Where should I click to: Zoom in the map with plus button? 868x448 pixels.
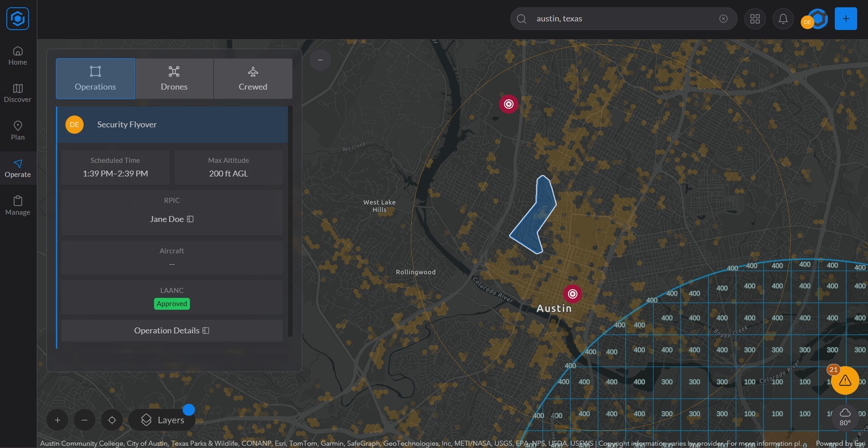[57, 420]
